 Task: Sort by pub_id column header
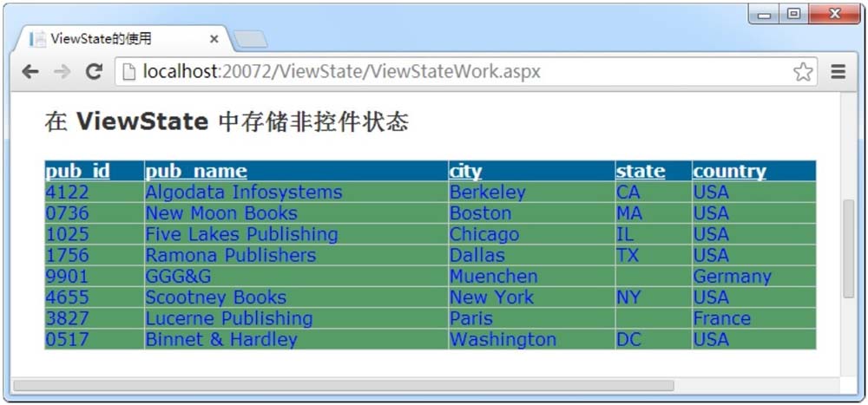(77, 171)
